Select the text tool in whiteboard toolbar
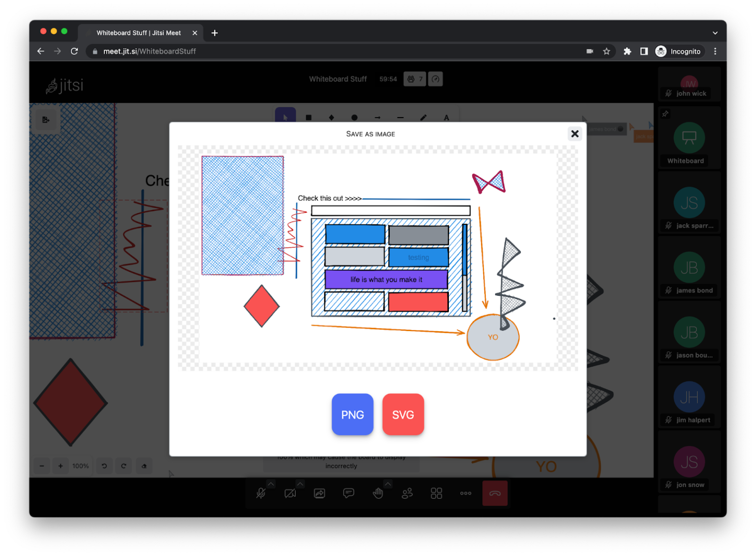Image resolution: width=756 pixels, height=556 pixels. (446, 117)
